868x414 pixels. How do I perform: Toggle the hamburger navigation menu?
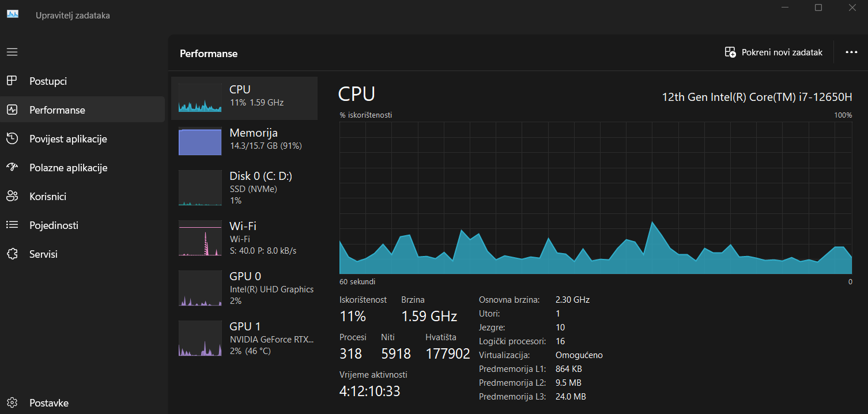tap(12, 52)
